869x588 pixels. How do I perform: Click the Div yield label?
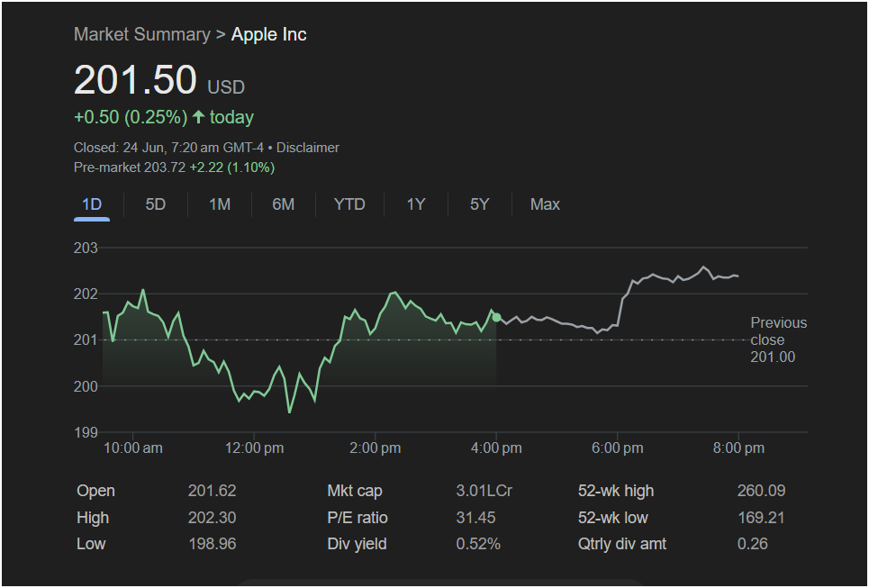(x=357, y=544)
